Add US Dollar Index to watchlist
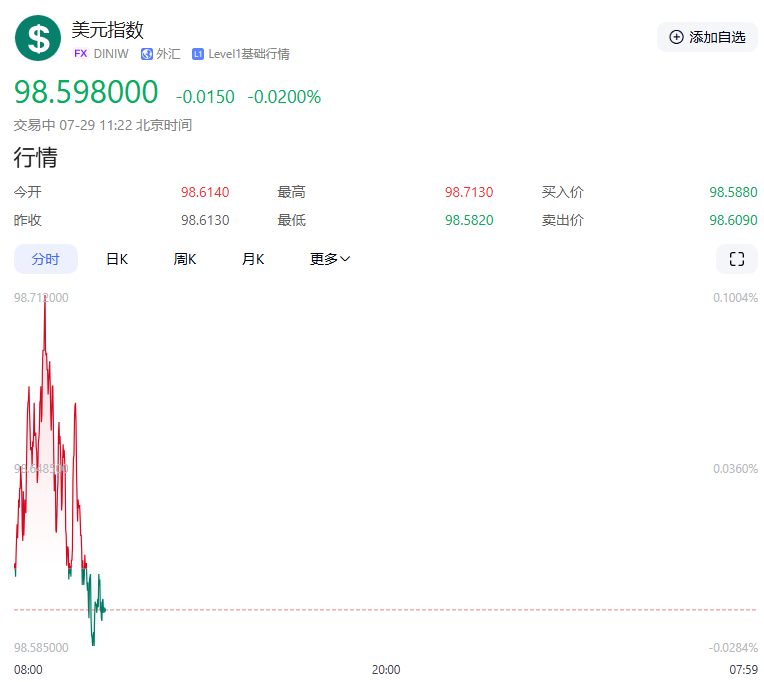764x682 pixels. pyautogui.click(x=707, y=37)
